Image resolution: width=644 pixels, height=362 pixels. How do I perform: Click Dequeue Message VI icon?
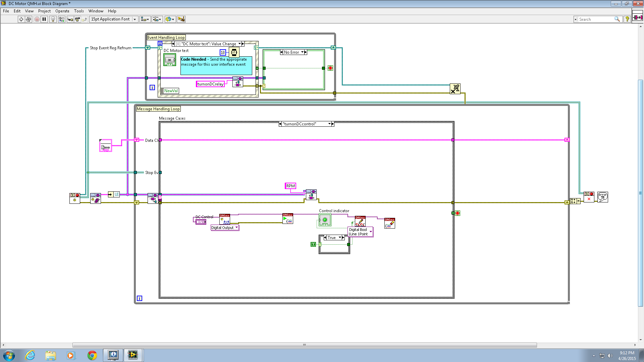click(153, 198)
